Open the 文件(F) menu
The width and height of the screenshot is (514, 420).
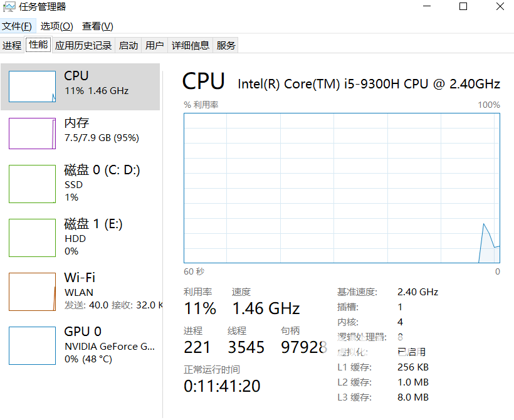[17, 26]
